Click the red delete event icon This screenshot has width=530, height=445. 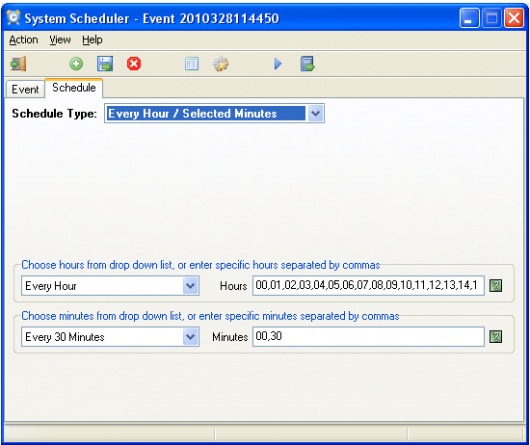point(134,64)
